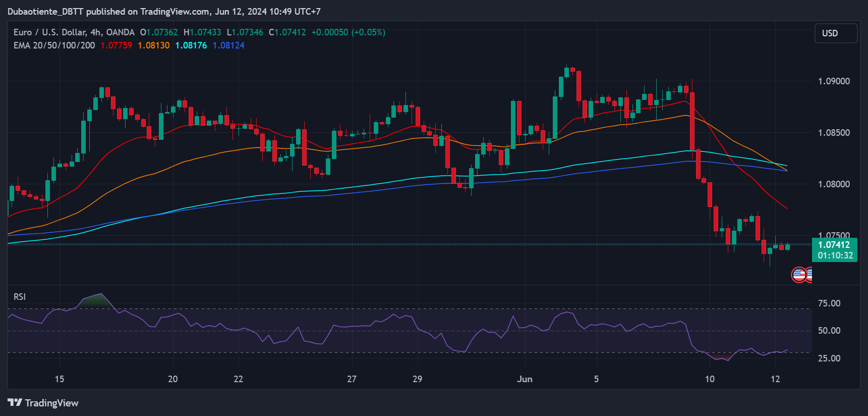This screenshot has width=868, height=416.
Task: Click the date label 22 on time axis
Action: (x=239, y=379)
